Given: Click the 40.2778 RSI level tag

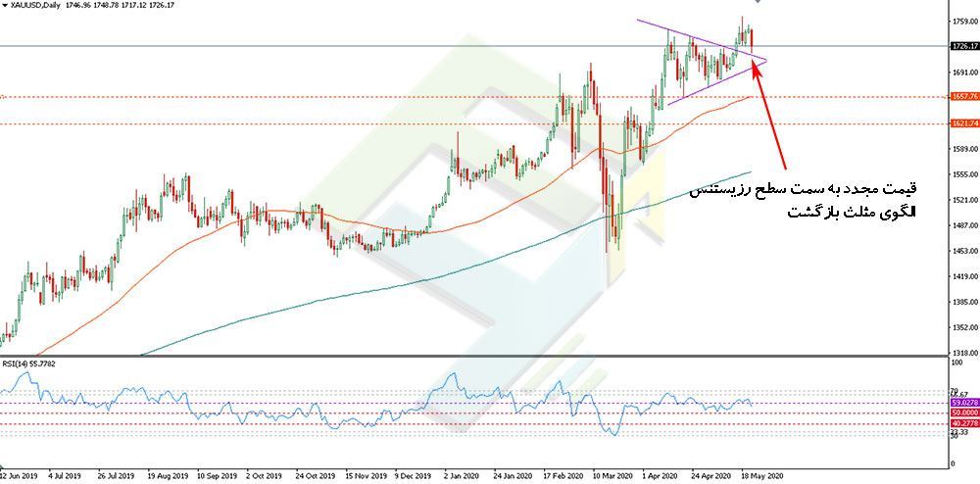Looking at the screenshot, I should pos(964,423).
